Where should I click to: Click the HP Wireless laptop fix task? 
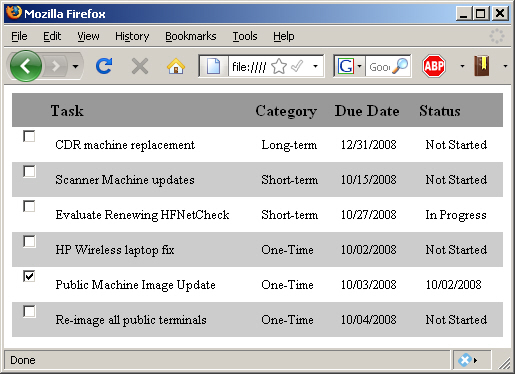point(115,250)
